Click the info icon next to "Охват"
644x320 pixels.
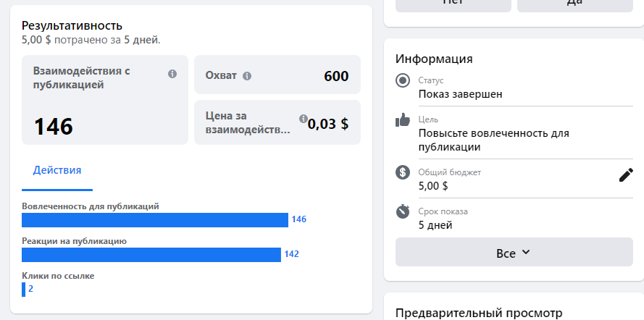(x=247, y=76)
